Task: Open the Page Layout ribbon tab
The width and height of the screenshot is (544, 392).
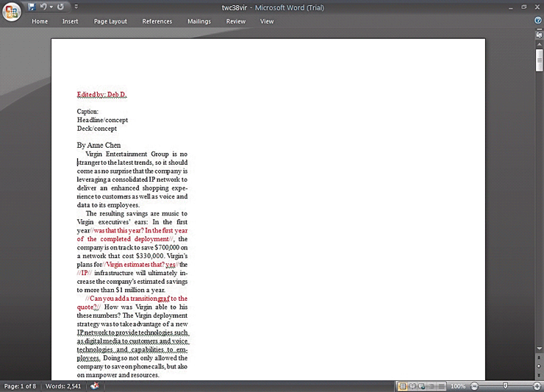Action: click(110, 21)
